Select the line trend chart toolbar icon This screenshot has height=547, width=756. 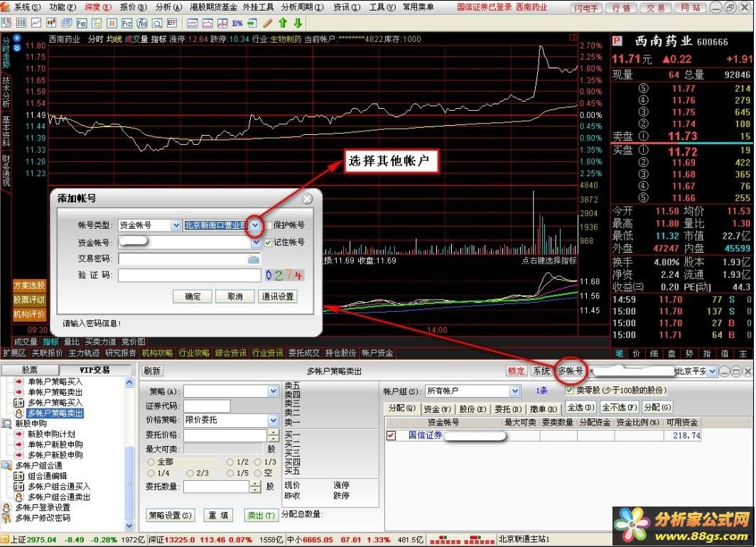tap(36, 23)
